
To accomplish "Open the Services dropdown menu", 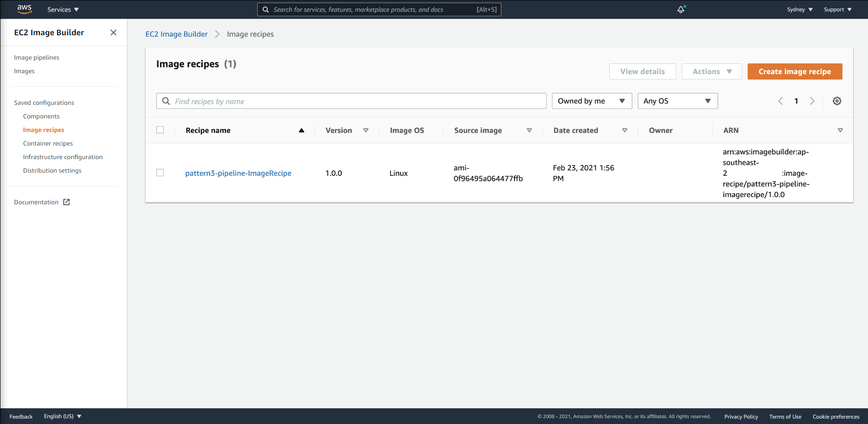I will (x=63, y=9).
